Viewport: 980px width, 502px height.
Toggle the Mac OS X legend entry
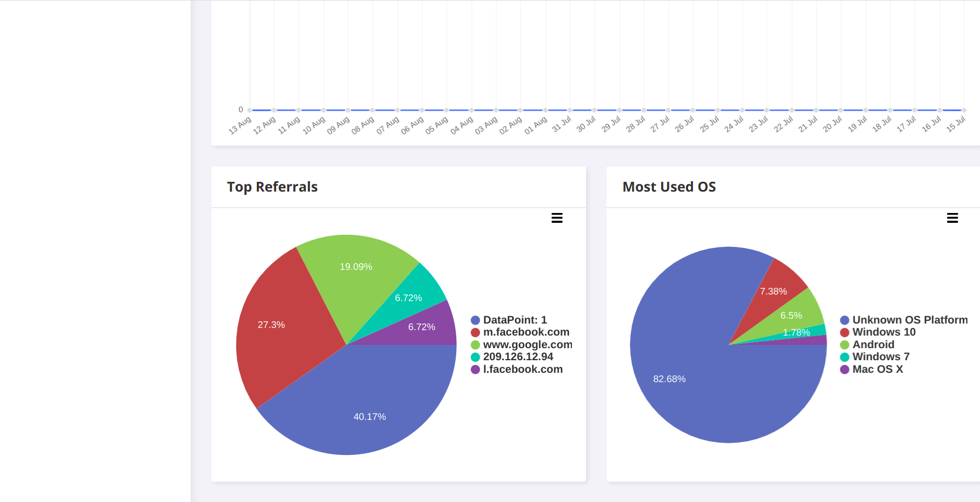pyautogui.click(x=872, y=369)
